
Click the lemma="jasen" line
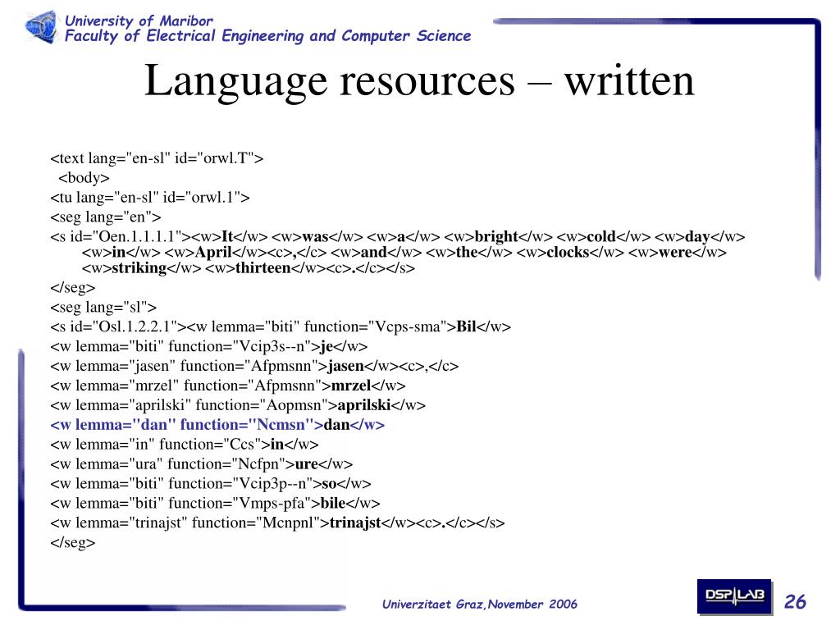point(254,367)
